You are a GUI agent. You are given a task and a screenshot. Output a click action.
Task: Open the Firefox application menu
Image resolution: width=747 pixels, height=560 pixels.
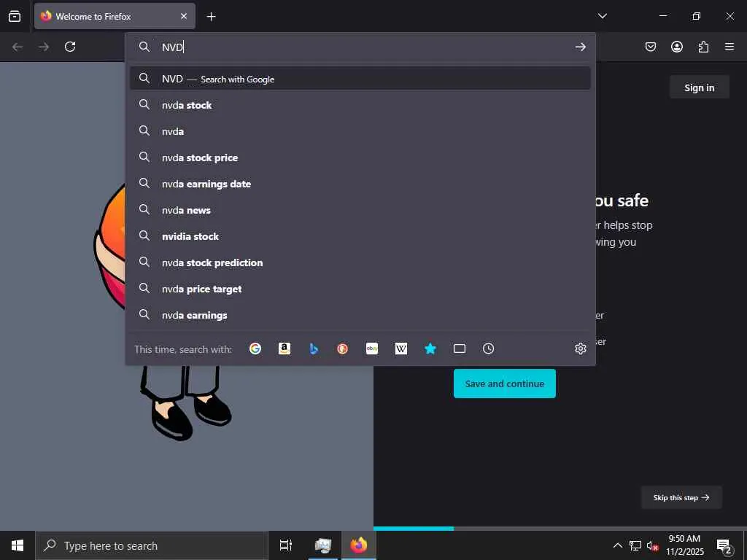(729, 47)
